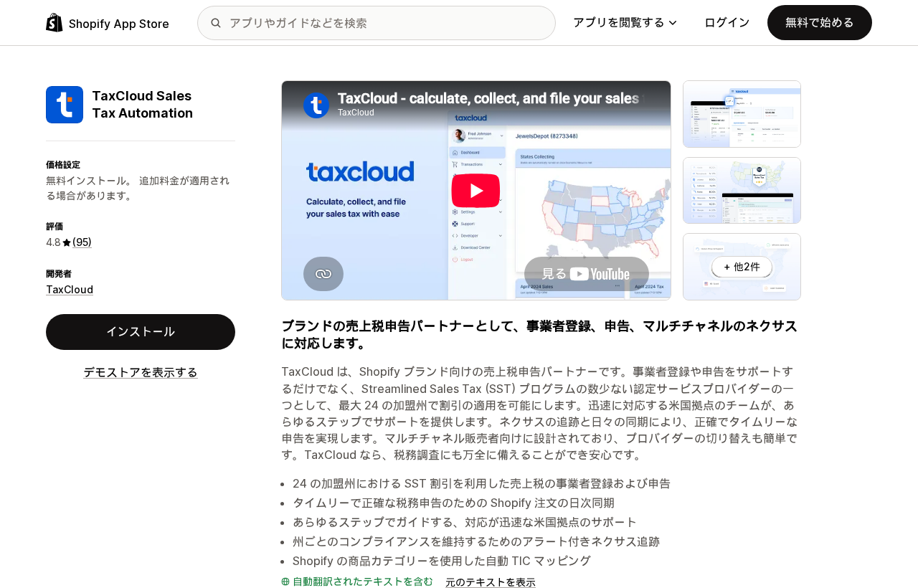Click the globe icon for auto-translated text
This screenshot has height=588, width=918.
tap(285, 582)
